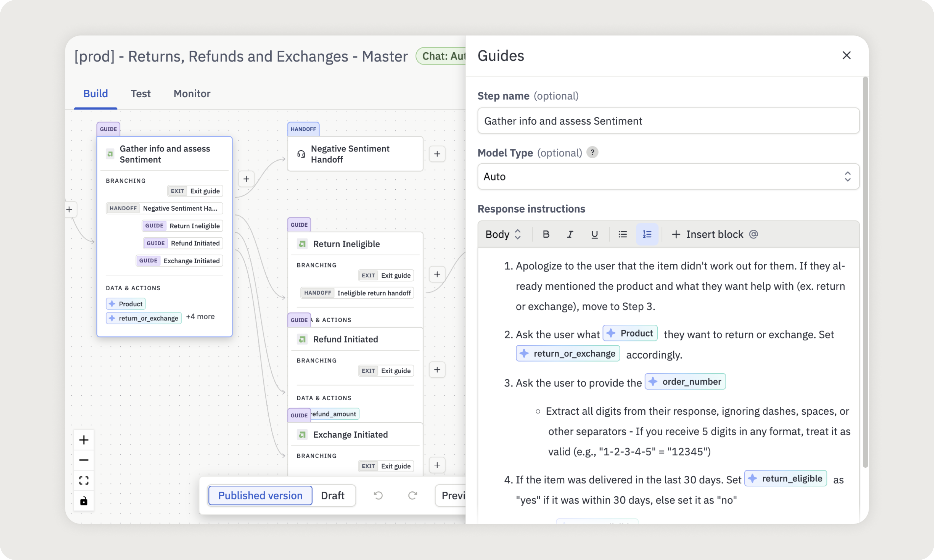Switch to bulleted list formatting

point(623,234)
